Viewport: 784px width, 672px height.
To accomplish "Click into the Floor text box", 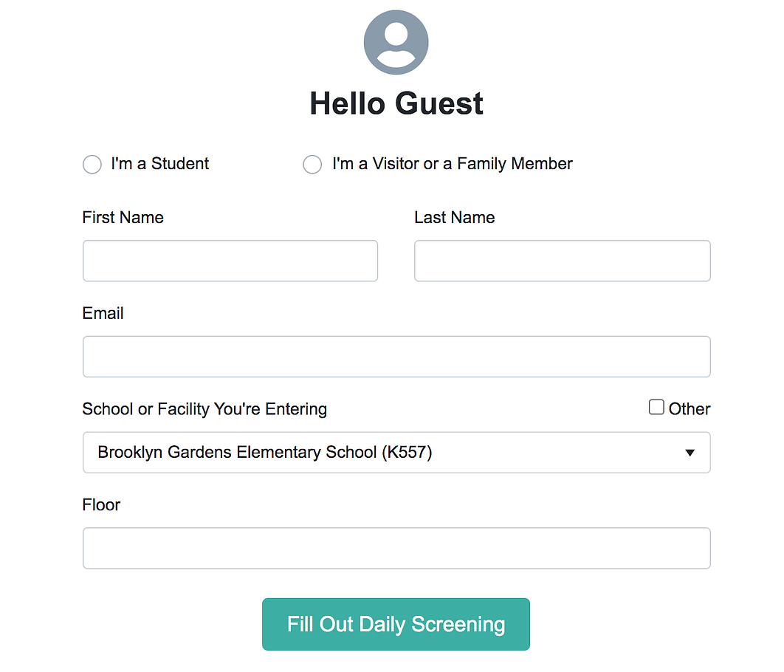I will (396, 548).
